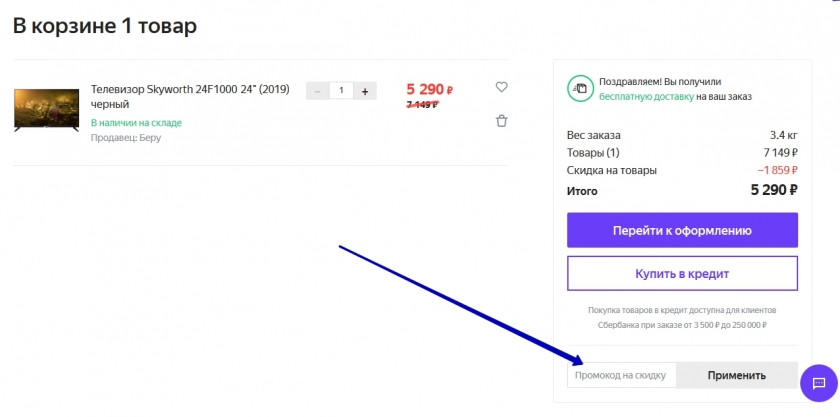The image size is (840, 417).
Task: Click the free delivery box icon
Action: point(580,88)
